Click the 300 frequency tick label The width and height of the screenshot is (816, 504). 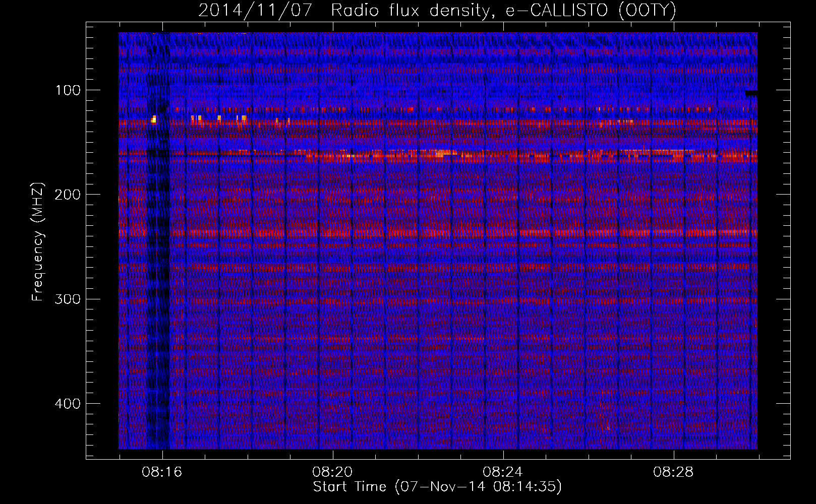68,299
